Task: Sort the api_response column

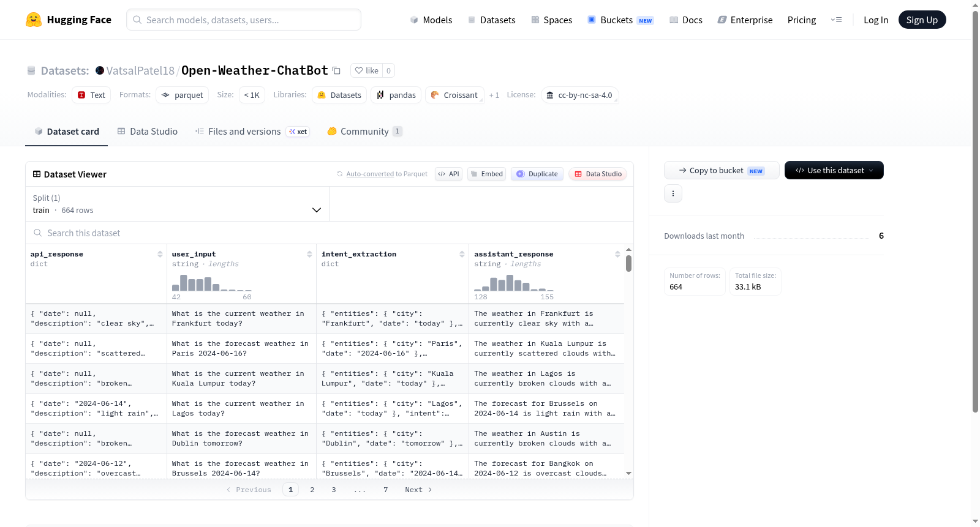Action: click(x=160, y=254)
